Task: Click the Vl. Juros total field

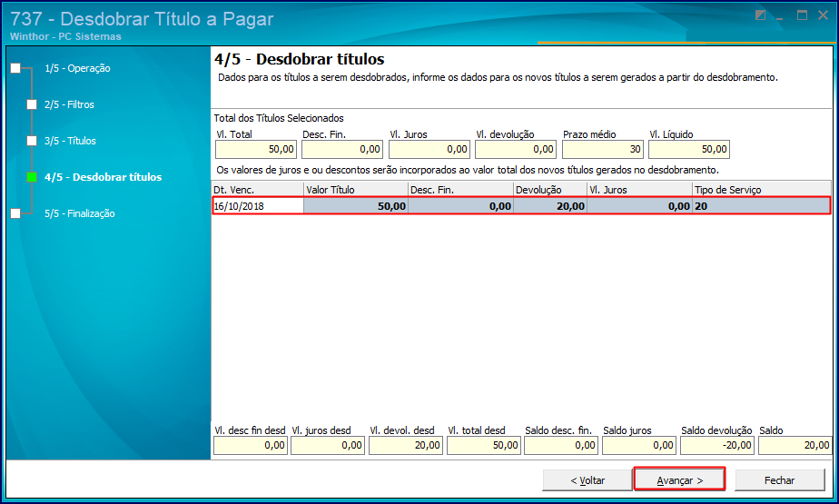Action: pyautogui.click(x=429, y=149)
